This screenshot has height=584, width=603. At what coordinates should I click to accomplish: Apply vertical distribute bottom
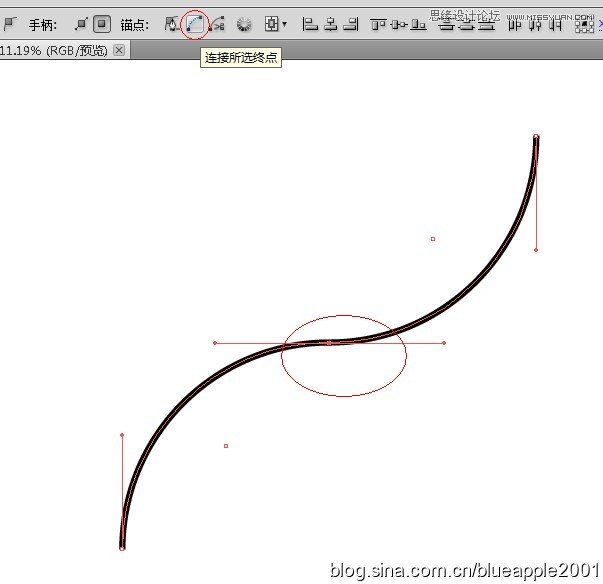coord(486,25)
